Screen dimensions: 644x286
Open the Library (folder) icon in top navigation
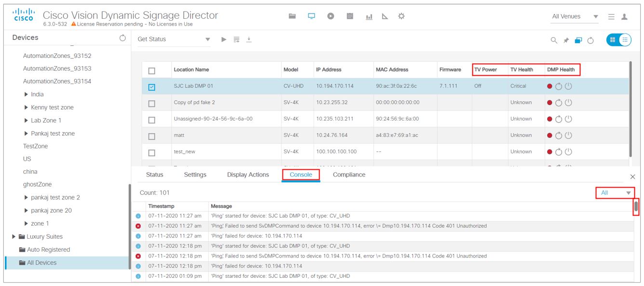(x=292, y=15)
